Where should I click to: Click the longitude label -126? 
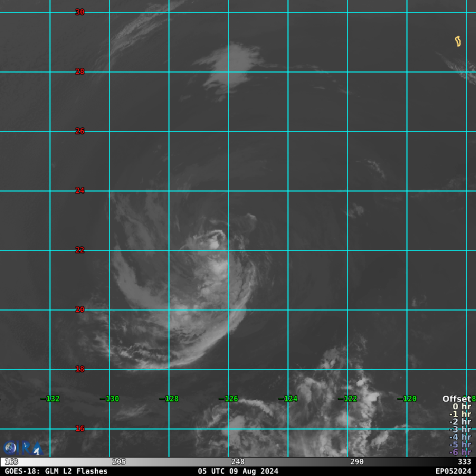pos(228,399)
